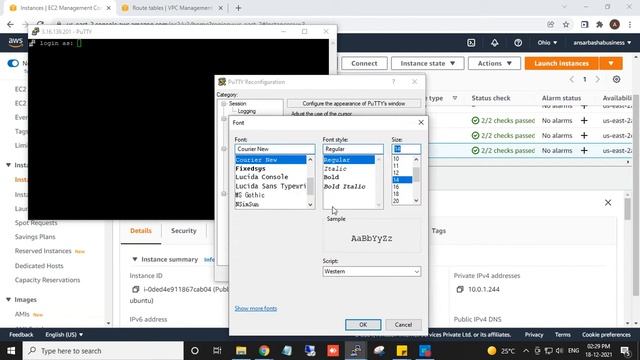Open Feedback link in footer
This screenshot has width=640, height=360.
pyautogui.click(x=21, y=335)
